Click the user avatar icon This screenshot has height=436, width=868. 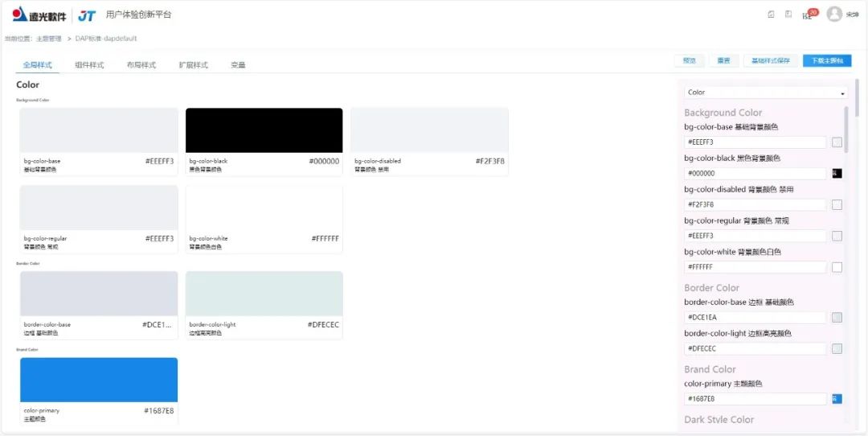coord(834,14)
